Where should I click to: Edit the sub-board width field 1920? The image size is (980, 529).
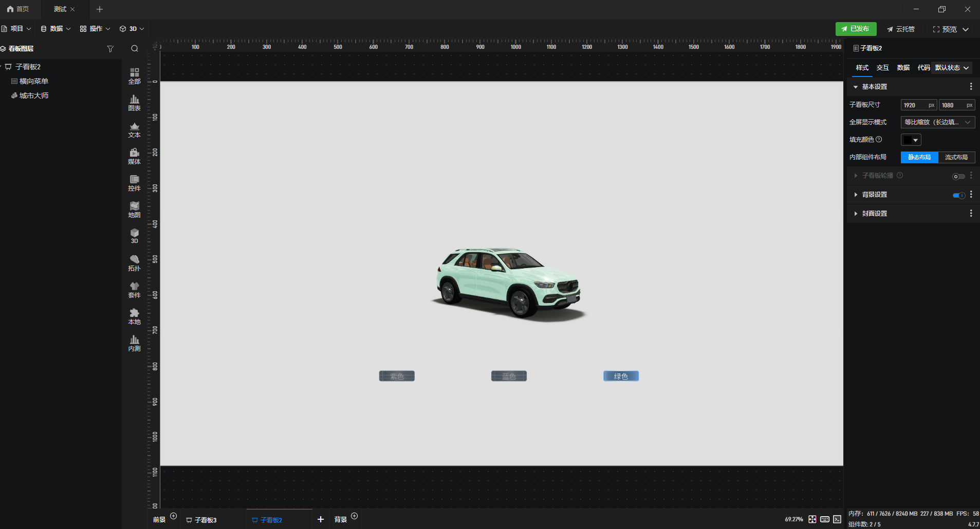[919, 105]
